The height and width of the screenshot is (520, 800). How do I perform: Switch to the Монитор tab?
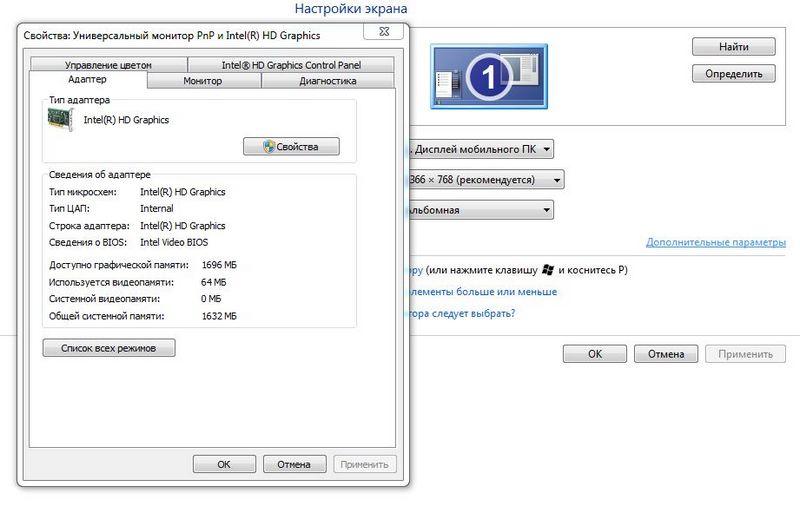tap(203, 81)
